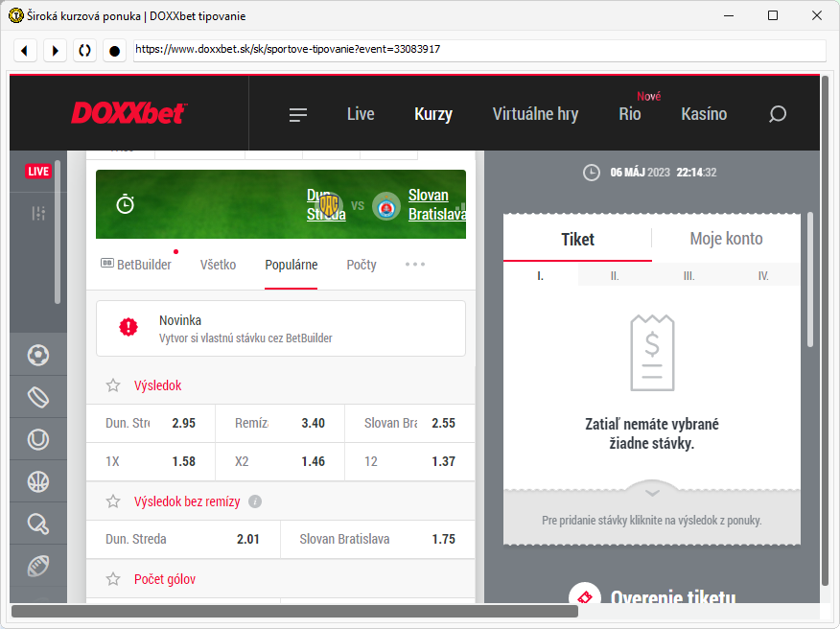Bet on Slovan Bratislava win at 2.55
840x629 pixels.
(x=409, y=423)
